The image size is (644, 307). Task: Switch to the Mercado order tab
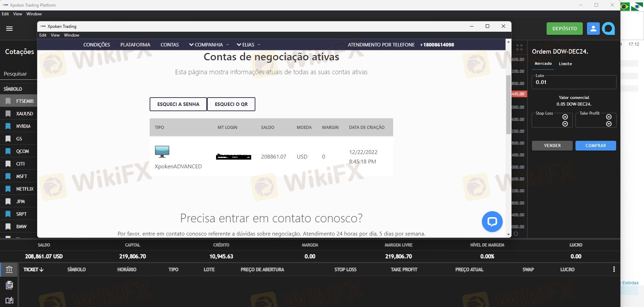point(543,64)
